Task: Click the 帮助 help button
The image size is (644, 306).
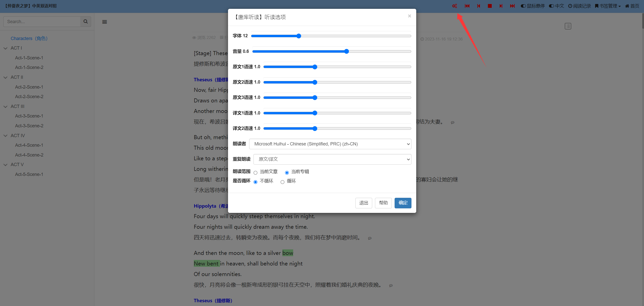Action: point(383,203)
